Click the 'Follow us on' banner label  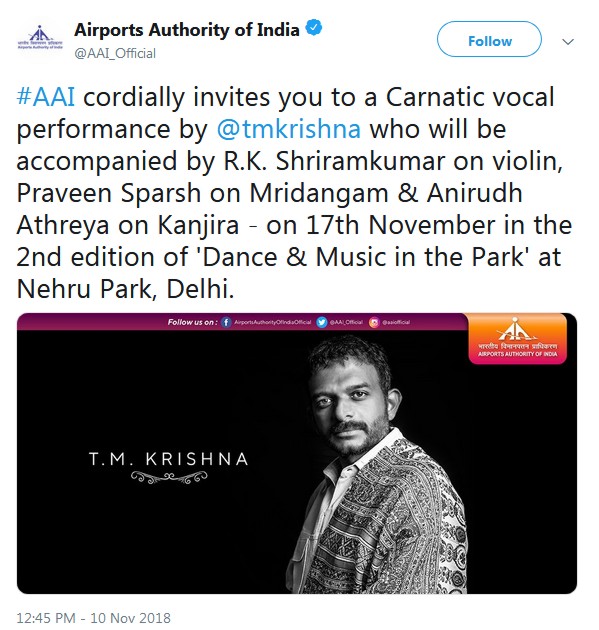click(192, 322)
